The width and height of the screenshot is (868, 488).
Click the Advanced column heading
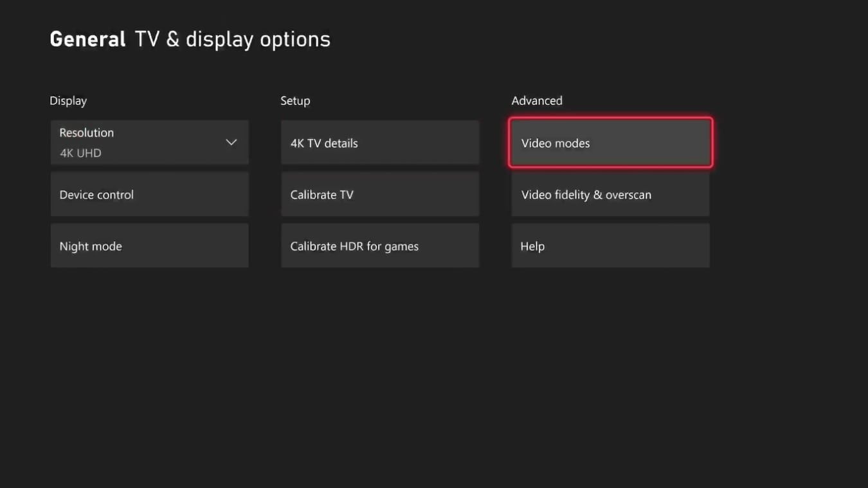click(537, 100)
